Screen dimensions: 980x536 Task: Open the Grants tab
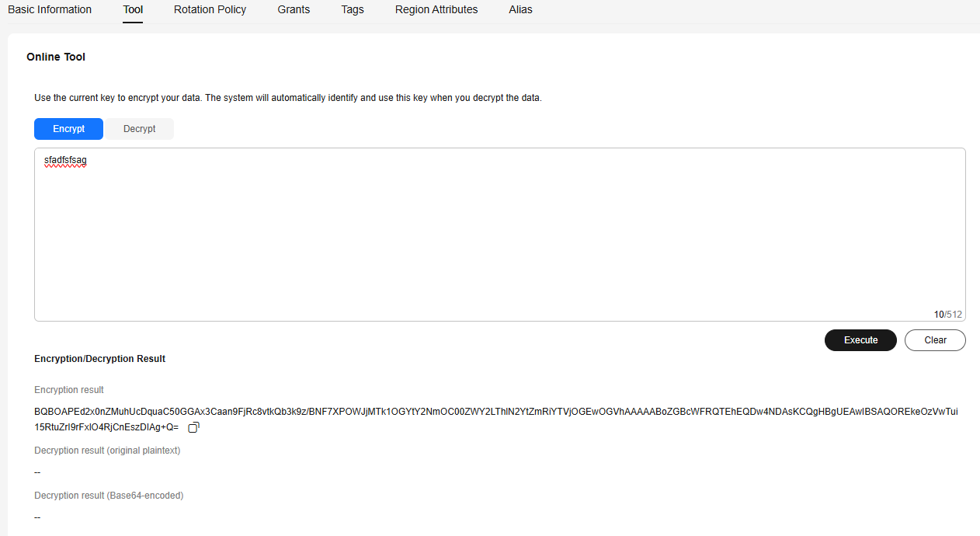coord(294,10)
